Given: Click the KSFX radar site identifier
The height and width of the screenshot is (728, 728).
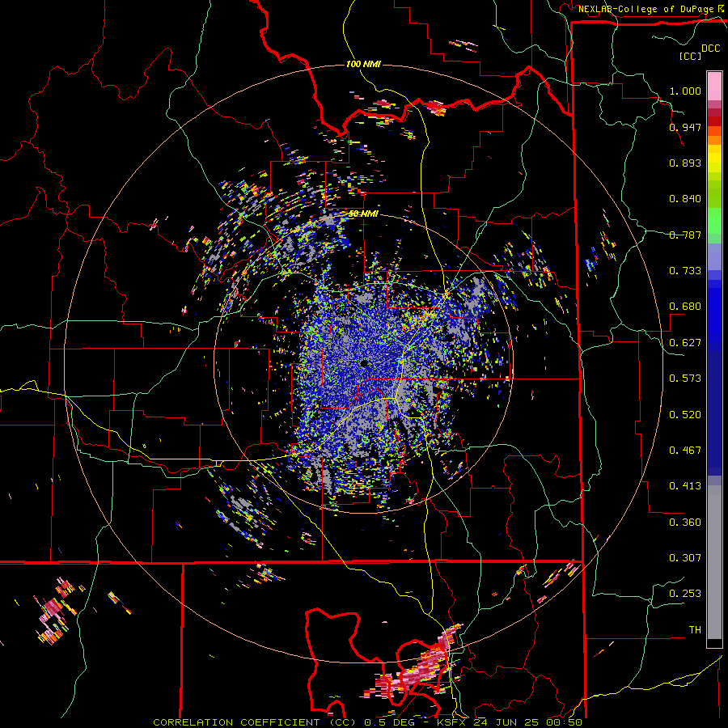Looking at the screenshot, I should click(x=453, y=722).
